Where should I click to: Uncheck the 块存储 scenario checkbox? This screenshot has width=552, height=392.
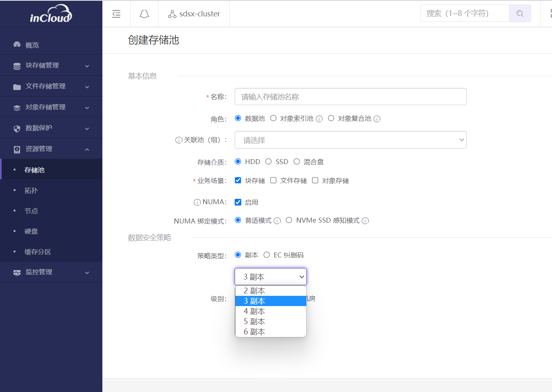click(238, 180)
